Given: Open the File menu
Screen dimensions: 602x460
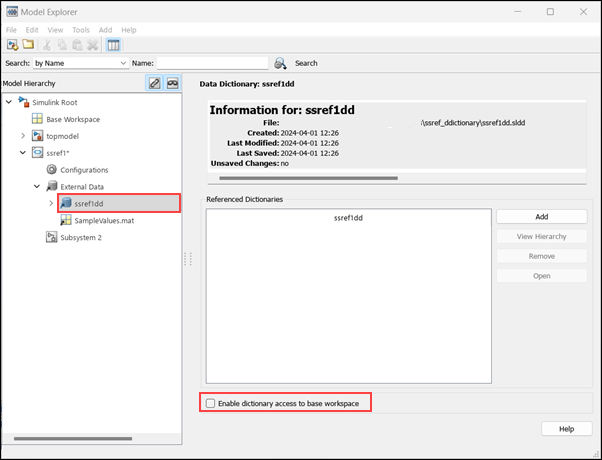Looking at the screenshot, I should point(11,30).
